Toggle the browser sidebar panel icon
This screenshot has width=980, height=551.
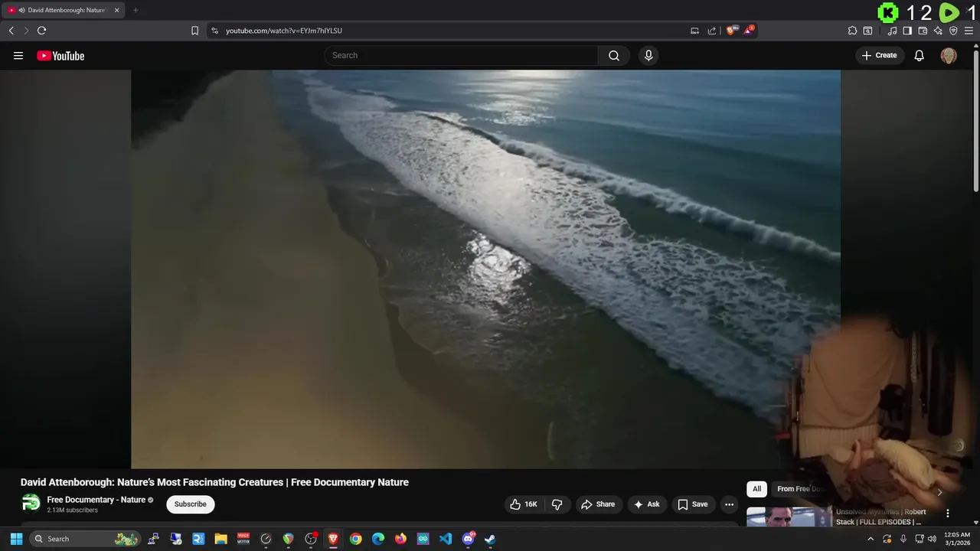coord(907,31)
